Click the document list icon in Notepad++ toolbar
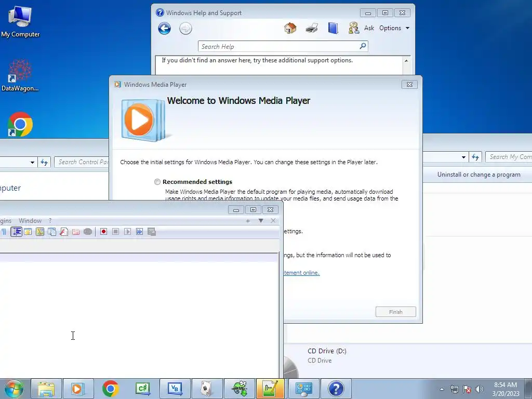Viewport: 532px width, 399px height. click(x=52, y=232)
